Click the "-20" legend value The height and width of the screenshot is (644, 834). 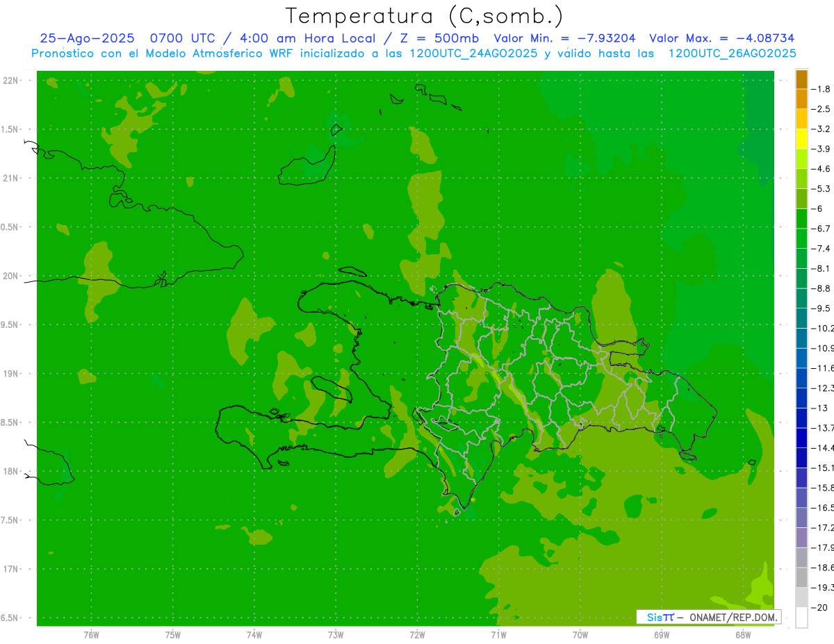click(x=820, y=607)
